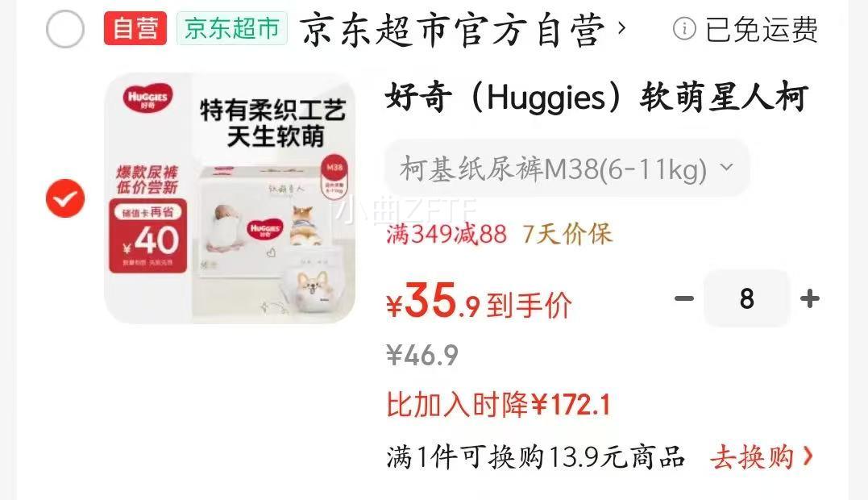Edit the quantity field showing 8
The width and height of the screenshot is (868, 500).
click(747, 298)
